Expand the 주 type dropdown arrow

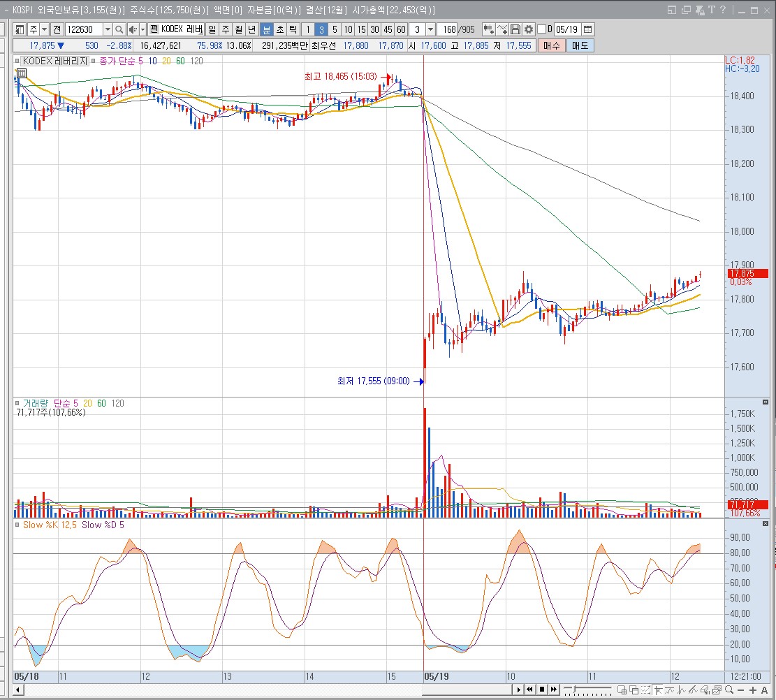tap(44, 30)
